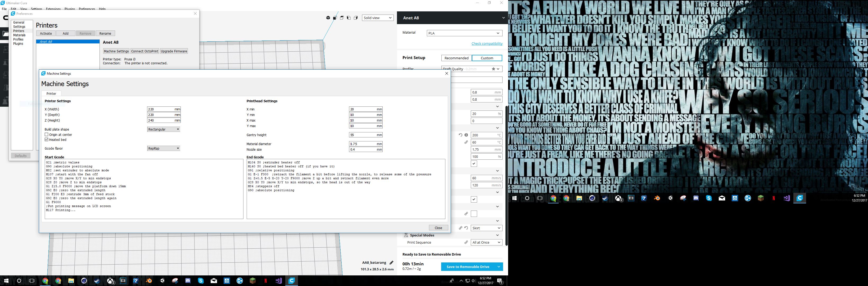868x286 pixels.
Task: Open the Build plate shape dropdown
Action: (164, 129)
